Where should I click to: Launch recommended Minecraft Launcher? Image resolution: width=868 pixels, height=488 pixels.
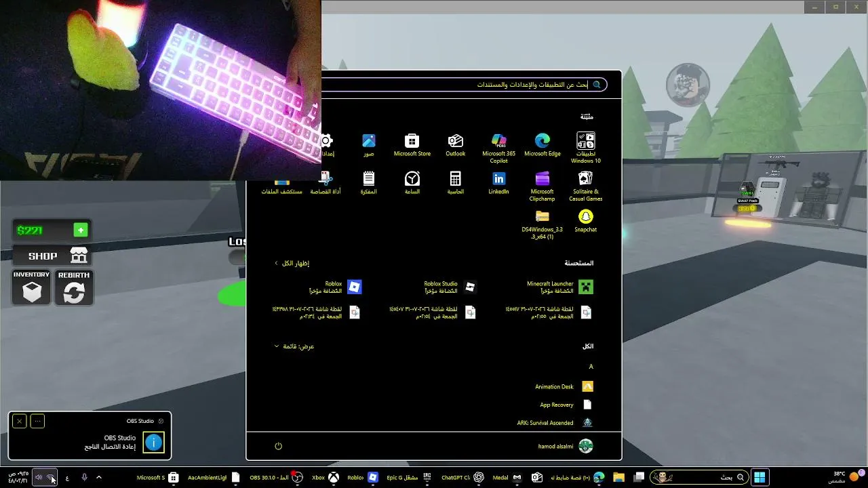560,287
